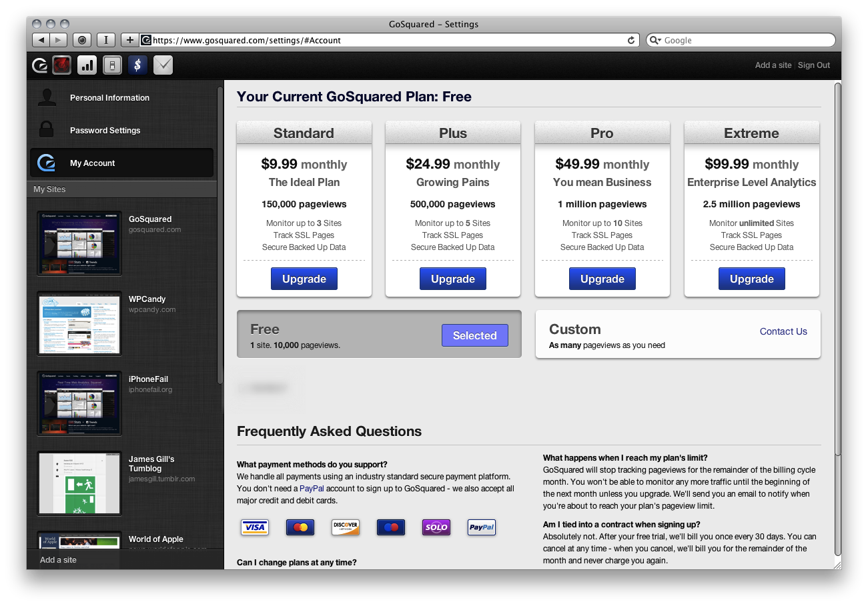
Task: Click the plus add bookmark button
Action: click(x=130, y=40)
